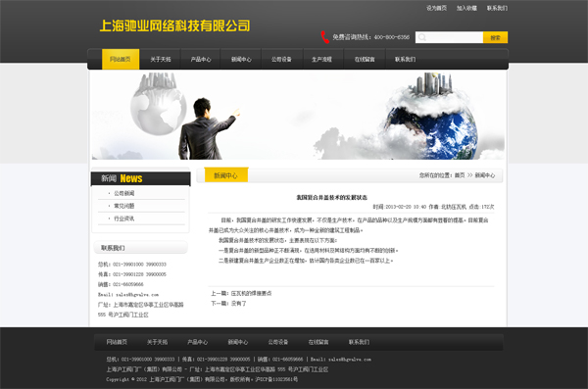Click 公司设备 in the footer navigation
The width and height of the screenshot is (588, 389).
click(278, 342)
